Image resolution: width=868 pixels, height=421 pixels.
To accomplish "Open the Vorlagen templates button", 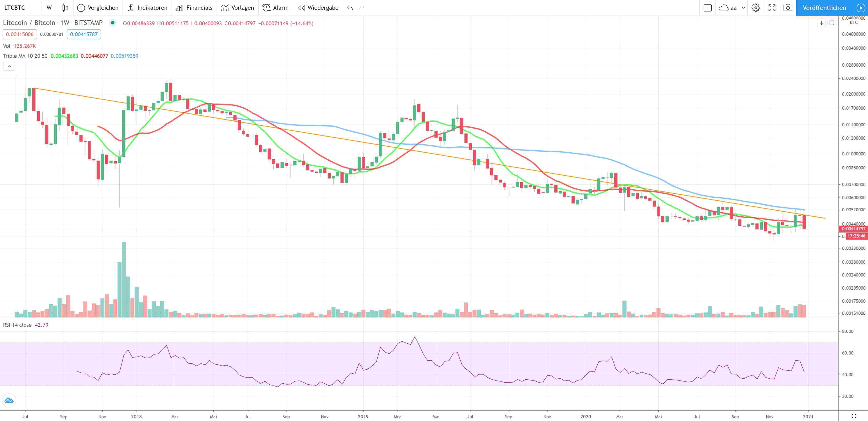I will point(237,8).
